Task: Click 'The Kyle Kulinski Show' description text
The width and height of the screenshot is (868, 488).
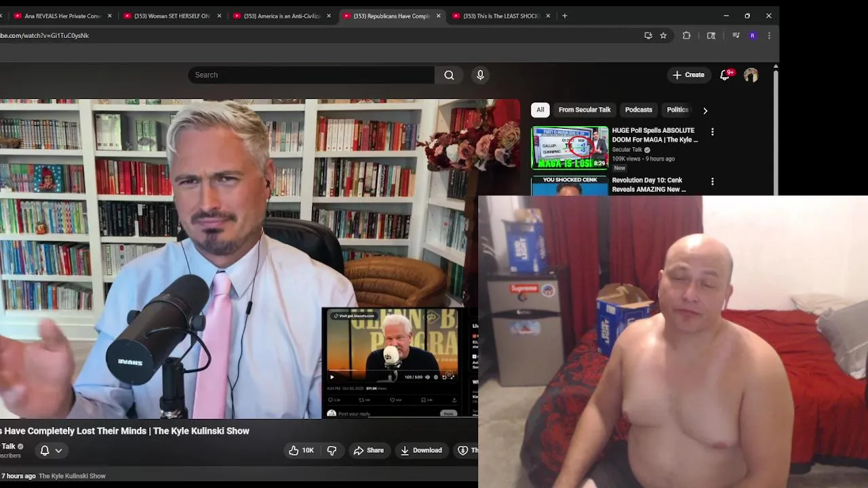Action: pos(72,476)
